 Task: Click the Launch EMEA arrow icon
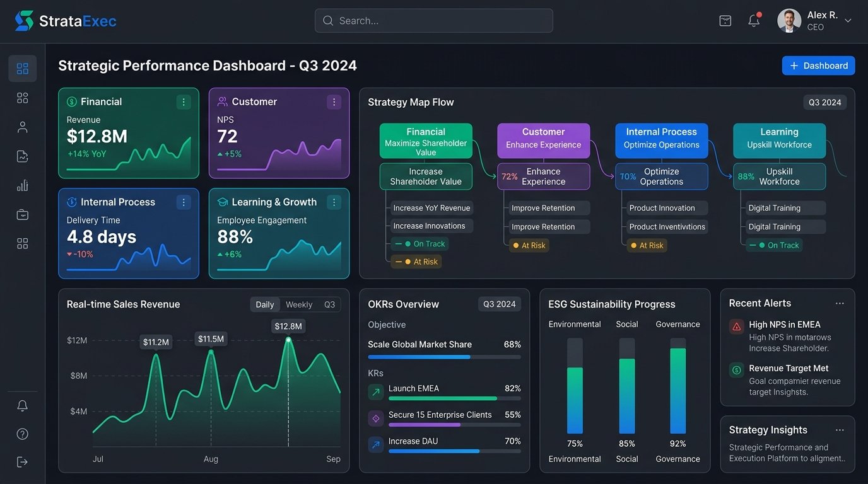pos(376,392)
